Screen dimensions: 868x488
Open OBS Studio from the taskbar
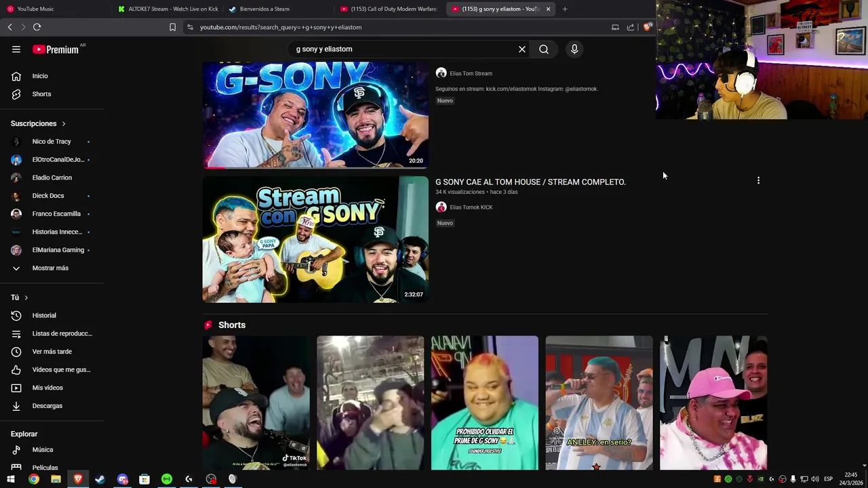211,479
